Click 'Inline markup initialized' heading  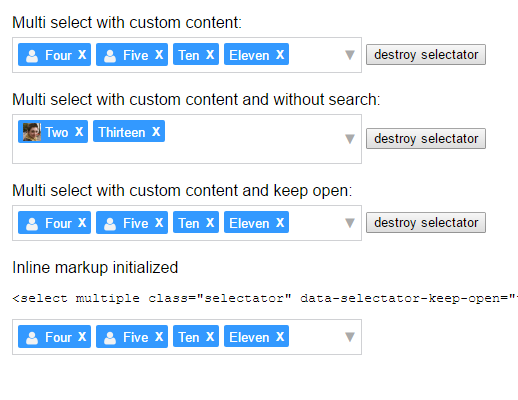[95, 268]
